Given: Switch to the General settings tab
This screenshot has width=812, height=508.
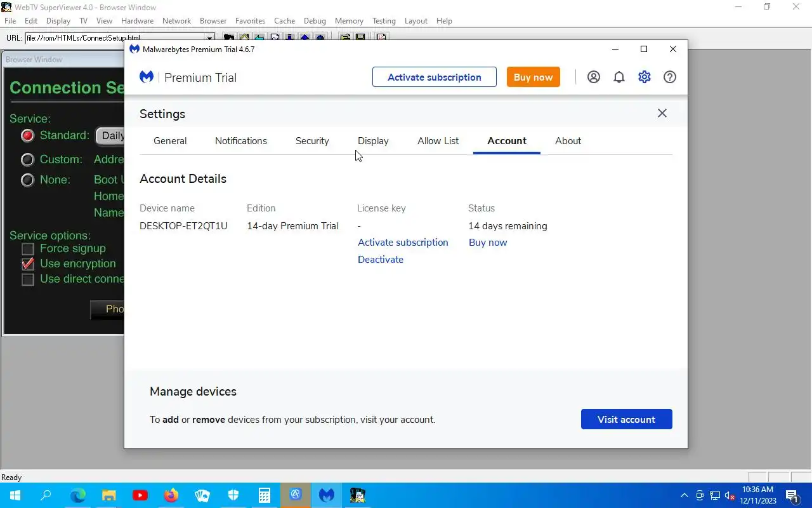Looking at the screenshot, I should point(170,141).
